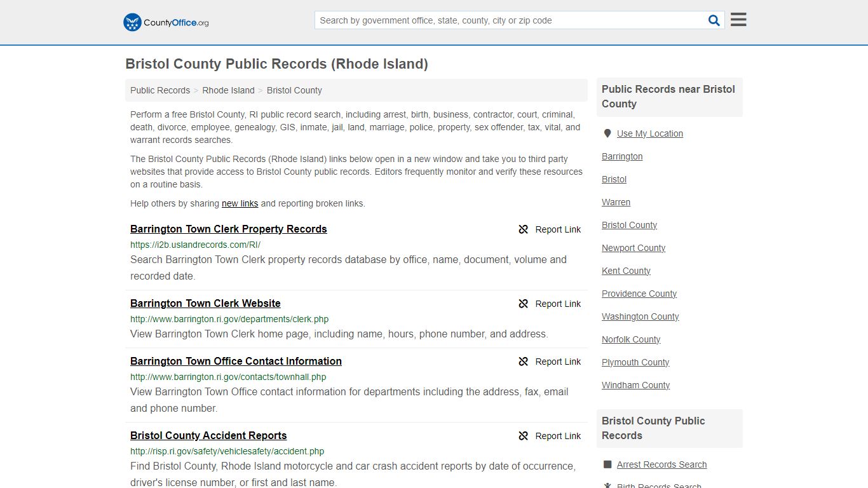Go to Public Records breadcrumb
The image size is (868, 488).
coord(160,90)
